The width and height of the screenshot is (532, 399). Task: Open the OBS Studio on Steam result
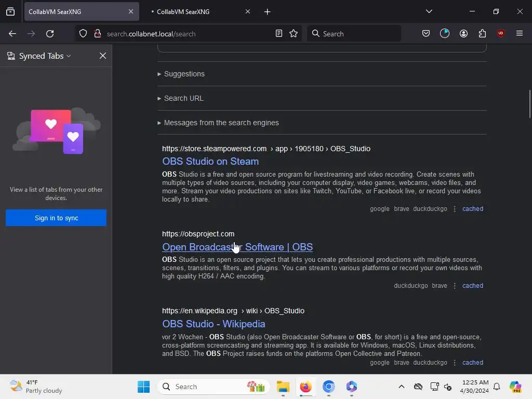click(x=210, y=161)
